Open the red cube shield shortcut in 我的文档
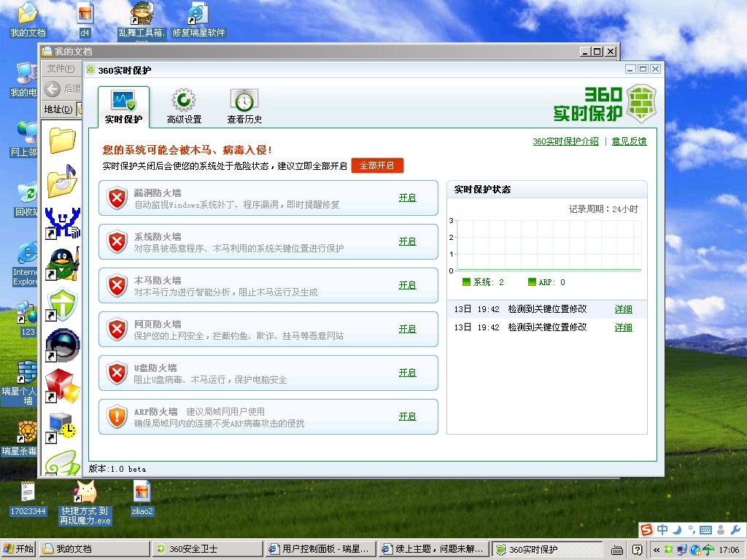The height and width of the screenshot is (560, 747). tap(63, 386)
